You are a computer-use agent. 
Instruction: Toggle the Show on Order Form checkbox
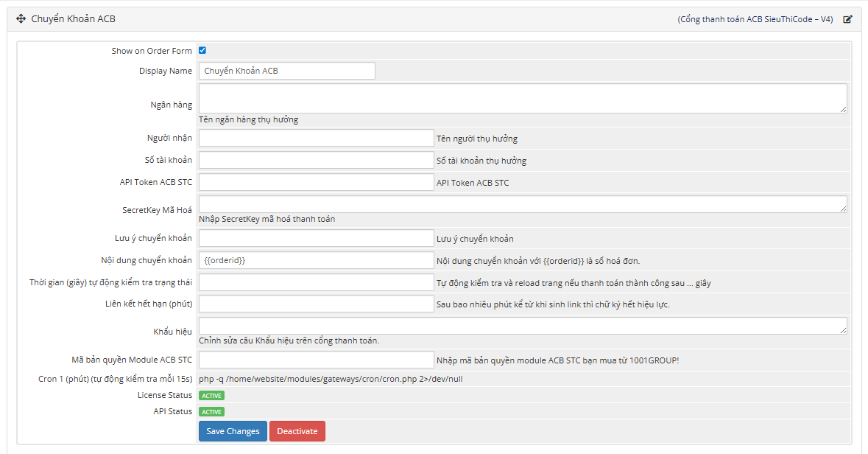tap(202, 51)
